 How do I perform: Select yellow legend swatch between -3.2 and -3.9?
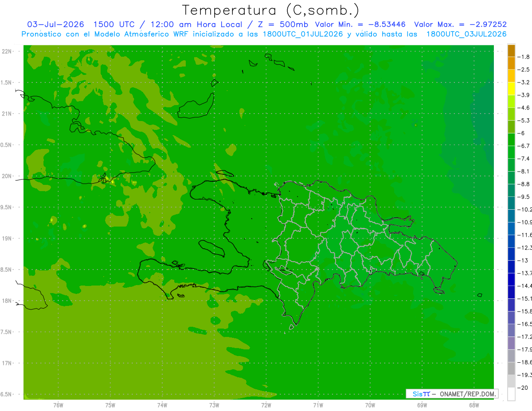click(511, 89)
